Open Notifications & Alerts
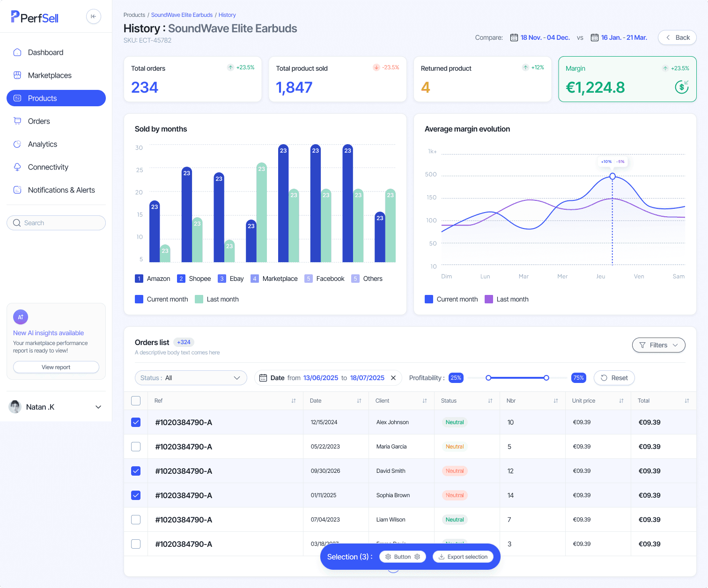 point(56,190)
